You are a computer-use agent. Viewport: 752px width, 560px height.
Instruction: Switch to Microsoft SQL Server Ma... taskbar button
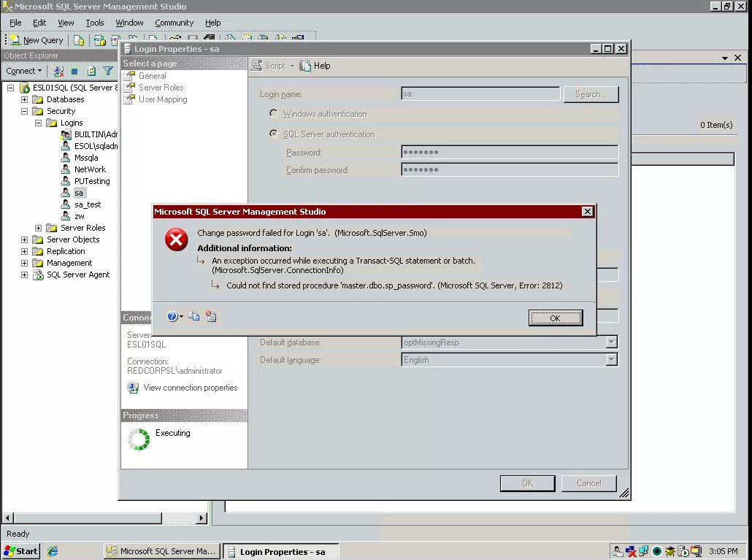coord(162,551)
